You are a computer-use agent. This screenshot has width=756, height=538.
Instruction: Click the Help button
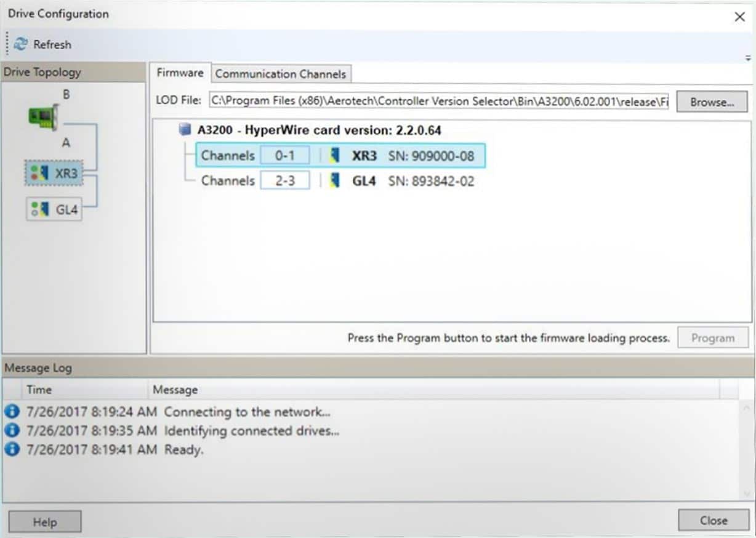click(44, 521)
